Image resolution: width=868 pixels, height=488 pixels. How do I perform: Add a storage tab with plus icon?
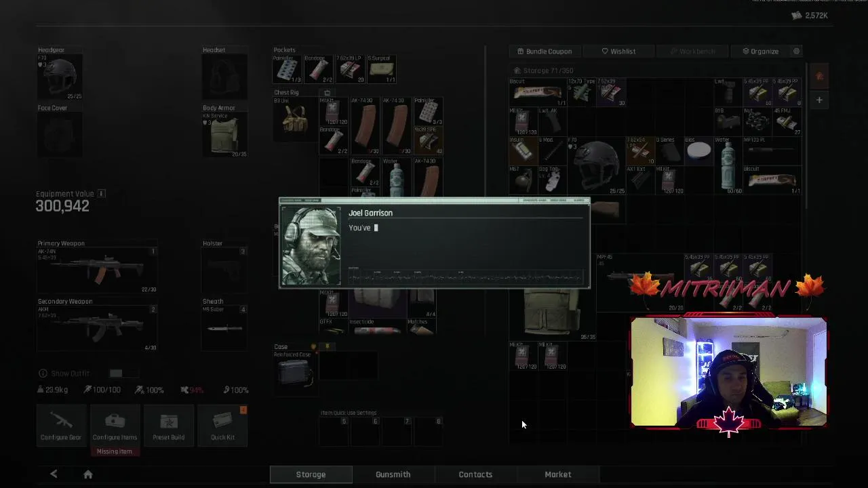[x=819, y=100]
